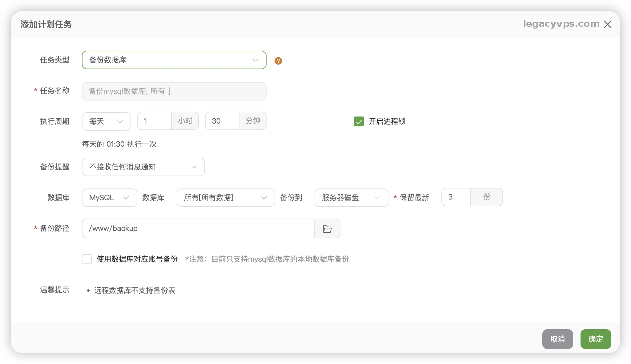Uncheck the 开启进程锁 checkbox
Screen dimensions: 631x364
pos(359,121)
